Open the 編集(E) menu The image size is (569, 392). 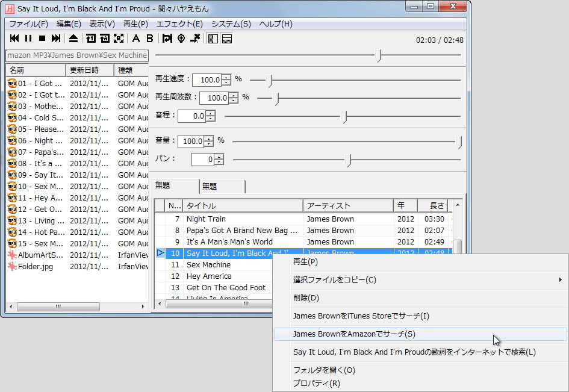click(x=69, y=24)
